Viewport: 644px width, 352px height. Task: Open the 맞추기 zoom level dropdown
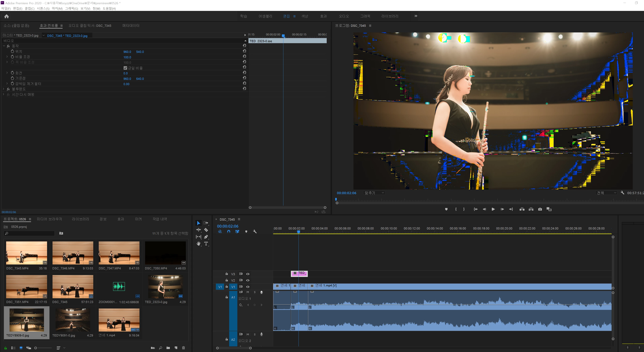click(374, 193)
